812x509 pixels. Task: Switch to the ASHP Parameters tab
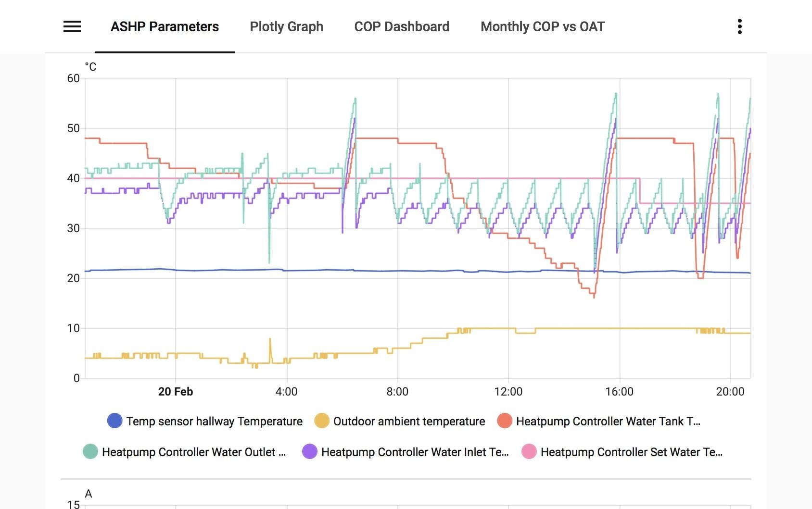165,26
